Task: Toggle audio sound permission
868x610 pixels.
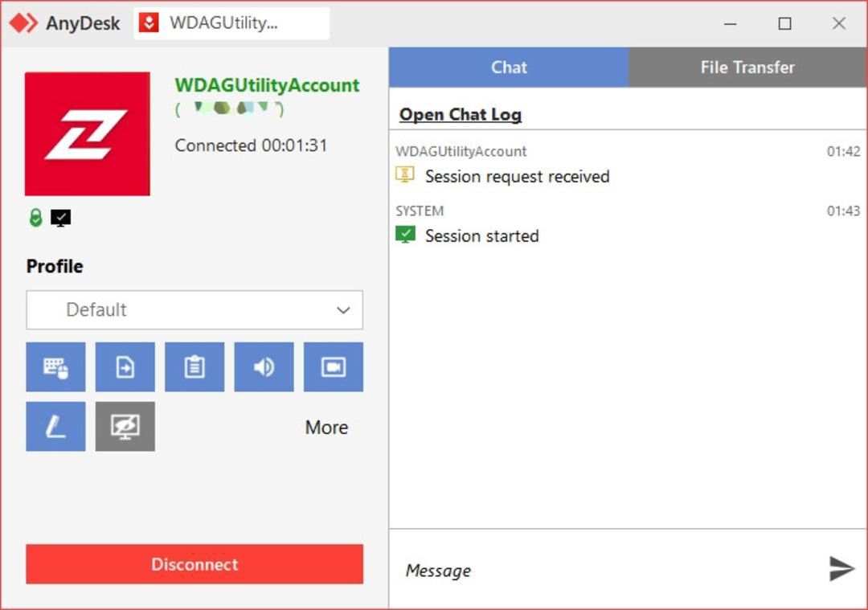Action: click(264, 367)
